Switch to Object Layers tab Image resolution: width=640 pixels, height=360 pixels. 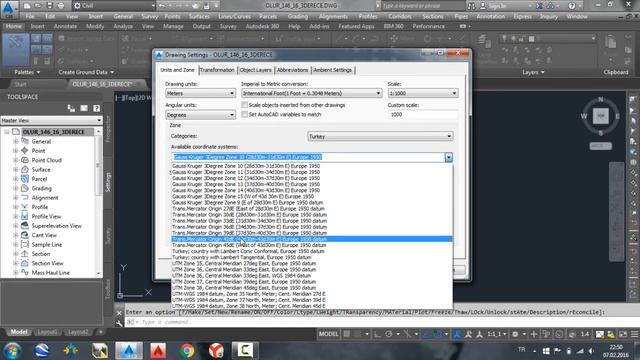256,70
